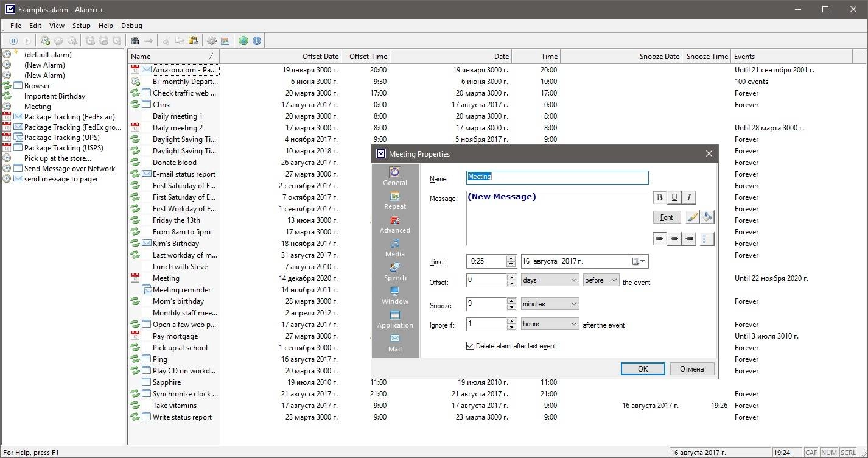Screen dimensions: 868x458
Task: Open the Offset 'days' unit dropdown
Action: tap(550, 280)
